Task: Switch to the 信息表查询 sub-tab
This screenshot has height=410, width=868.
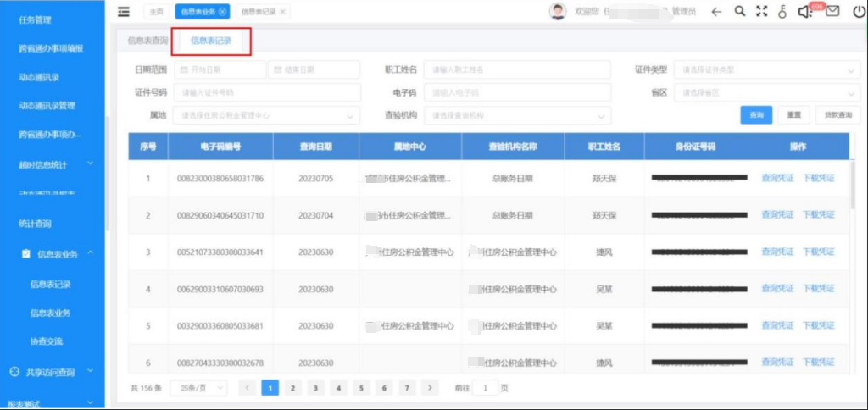Action: 147,40
